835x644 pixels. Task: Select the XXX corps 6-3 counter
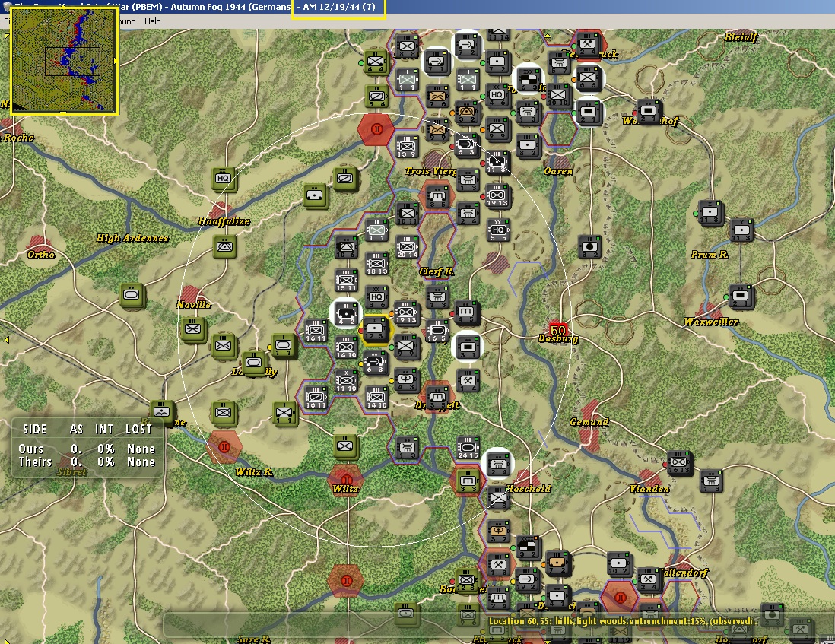[x=529, y=79]
